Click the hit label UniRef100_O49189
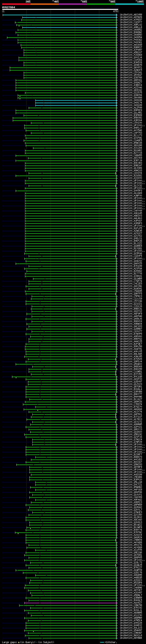This screenshot has height=644, width=146. pyautogui.click(x=131, y=105)
